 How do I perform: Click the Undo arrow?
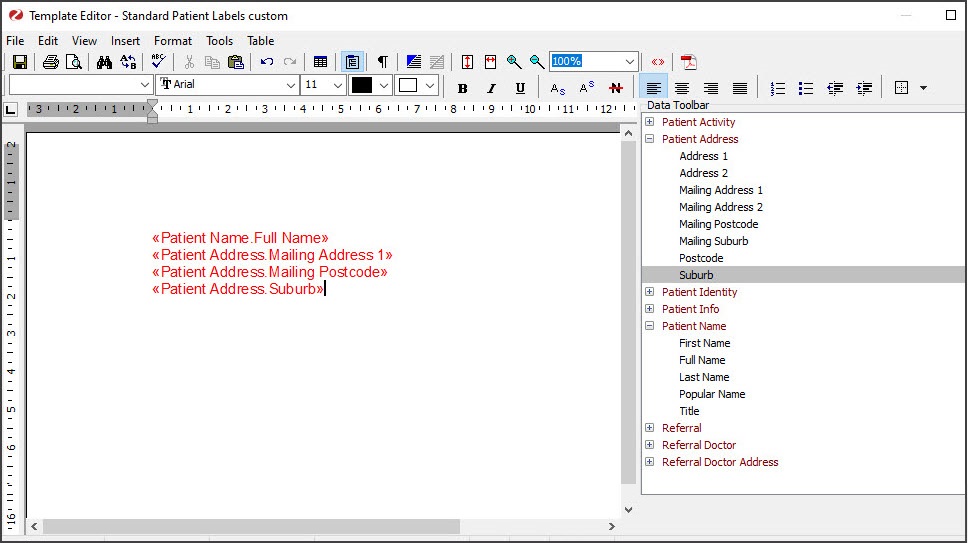(x=266, y=62)
